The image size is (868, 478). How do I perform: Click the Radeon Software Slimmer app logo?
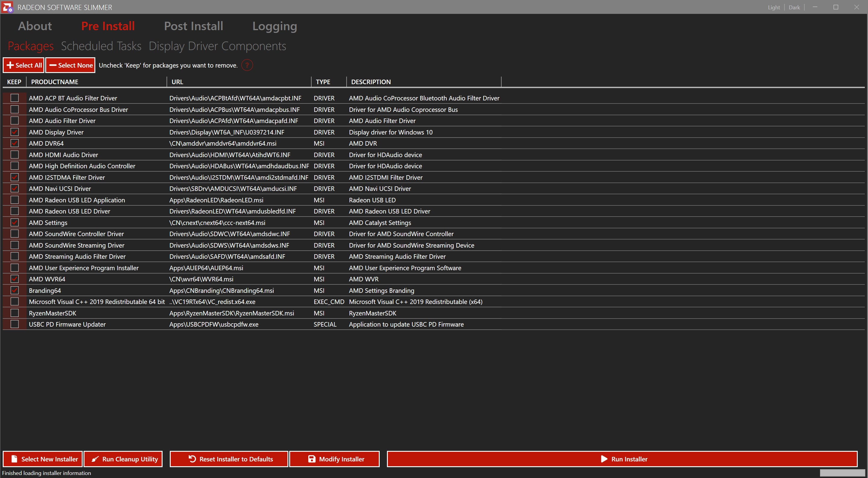pyautogui.click(x=8, y=7)
